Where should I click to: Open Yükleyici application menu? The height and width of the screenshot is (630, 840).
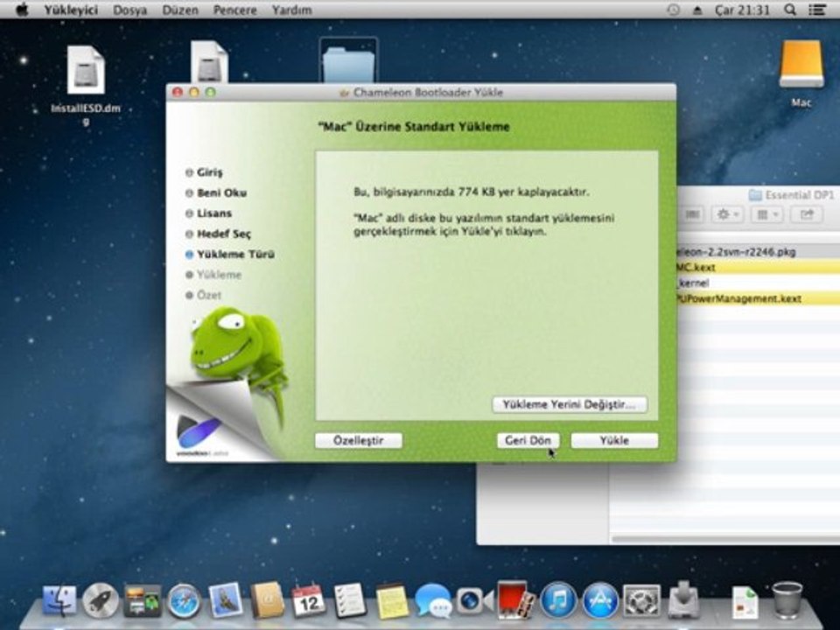(71, 10)
